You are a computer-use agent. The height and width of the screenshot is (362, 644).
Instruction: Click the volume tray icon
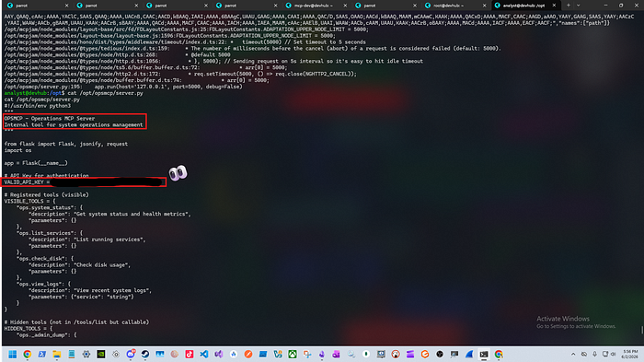pyautogui.click(x=614, y=355)
